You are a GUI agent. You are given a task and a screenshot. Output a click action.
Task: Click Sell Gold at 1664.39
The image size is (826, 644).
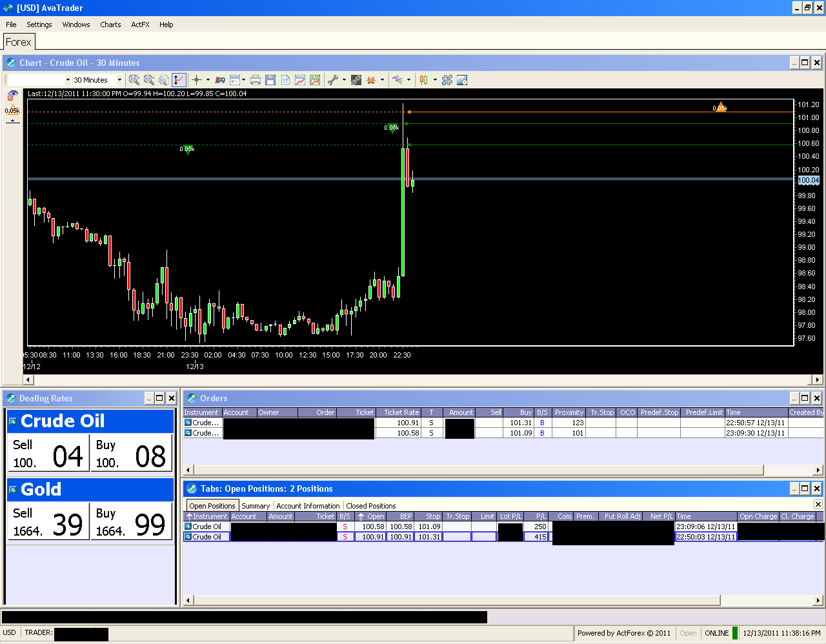click(46, 521)
